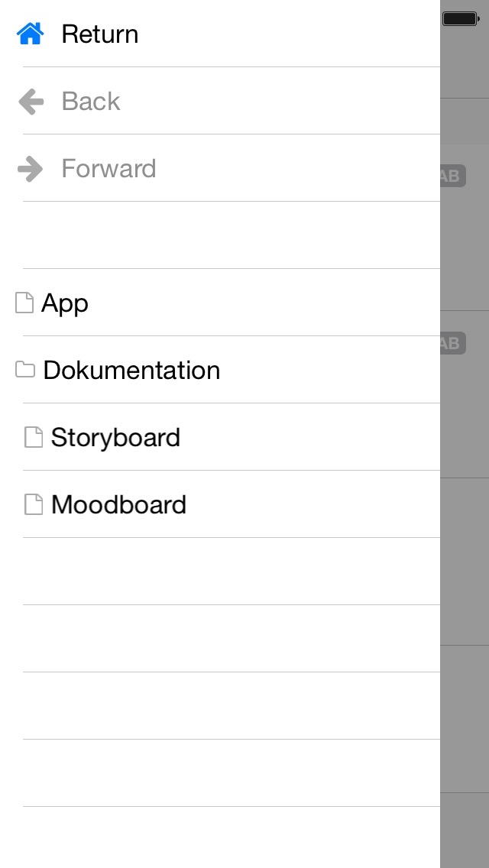Click the gray back arrow icon
Viewport: 489px width, 868px height.
coord(31,101)
